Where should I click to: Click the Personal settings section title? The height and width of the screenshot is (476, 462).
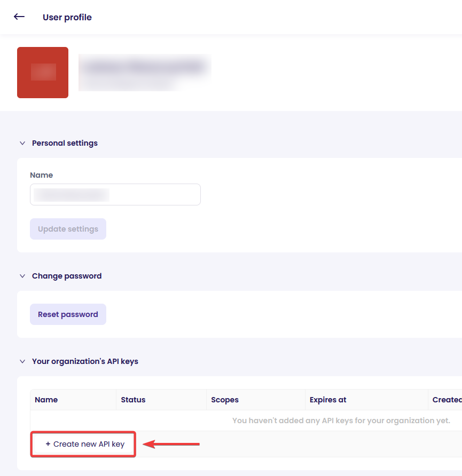(x=65, y=143)
